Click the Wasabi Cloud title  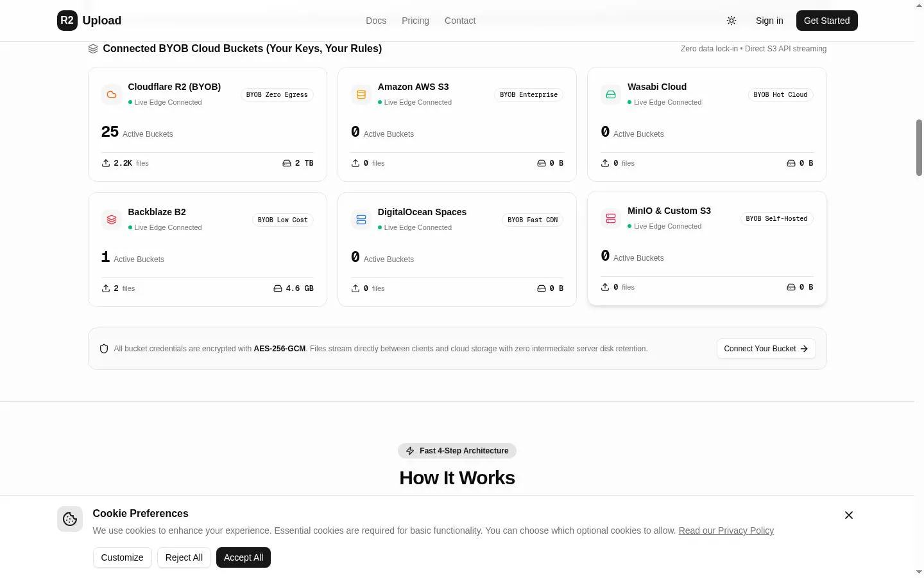tap(657, 87)
